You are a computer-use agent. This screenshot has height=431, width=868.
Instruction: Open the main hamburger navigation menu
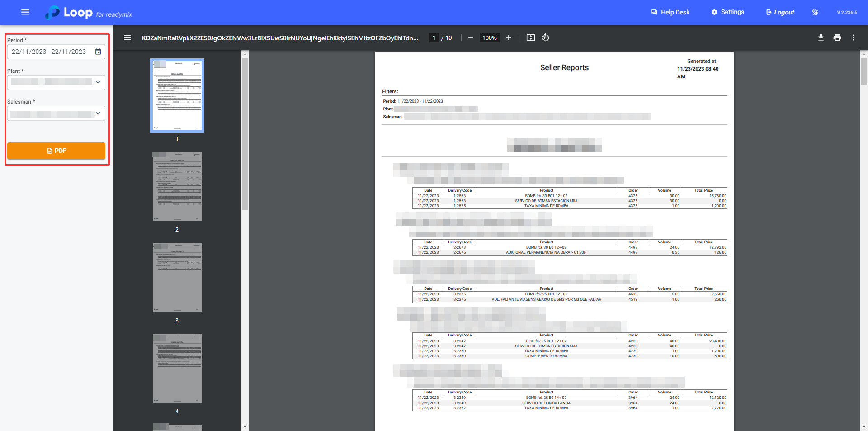[25, 12]
